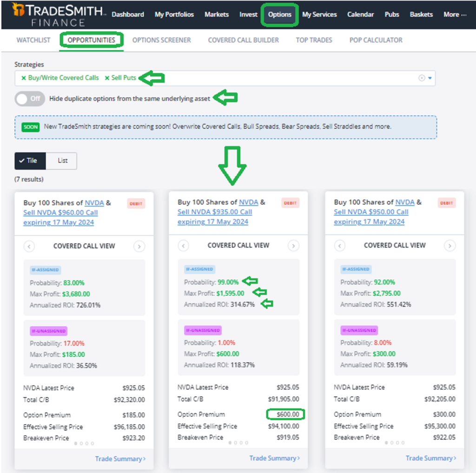Image resolution: width=476 pixels, height=473 pixels.
Task: Next view arrow on $935.00 Call card
Action: coord(293,246)
